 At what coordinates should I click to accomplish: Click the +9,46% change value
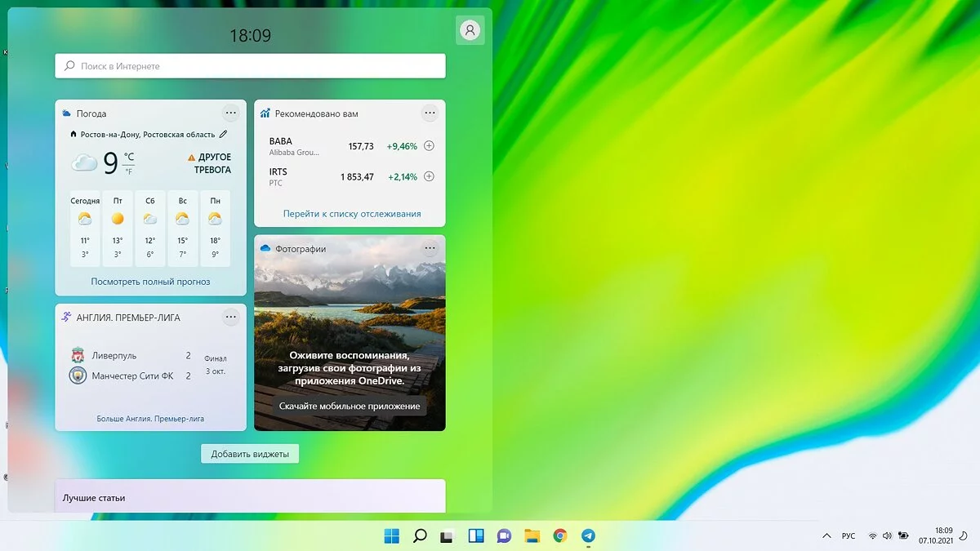tap(403, 146)
